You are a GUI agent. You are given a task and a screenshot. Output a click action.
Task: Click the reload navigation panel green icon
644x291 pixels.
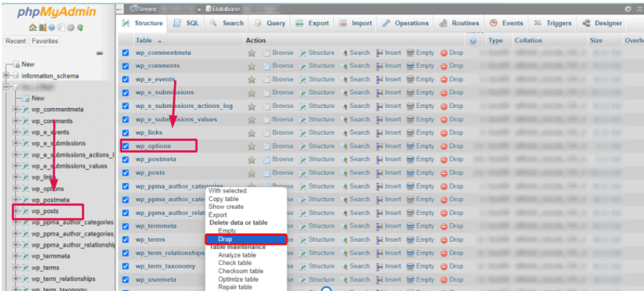pyautogui.click(x=80, y=28)
